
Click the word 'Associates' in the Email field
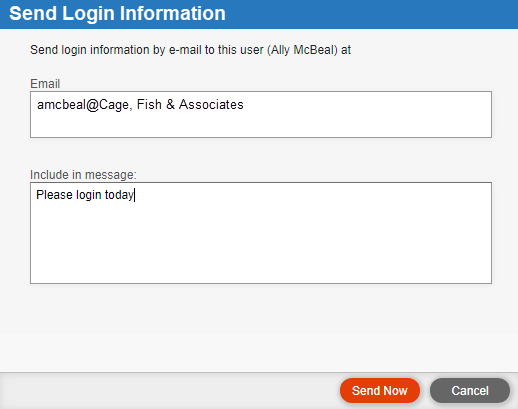[211, 105]
